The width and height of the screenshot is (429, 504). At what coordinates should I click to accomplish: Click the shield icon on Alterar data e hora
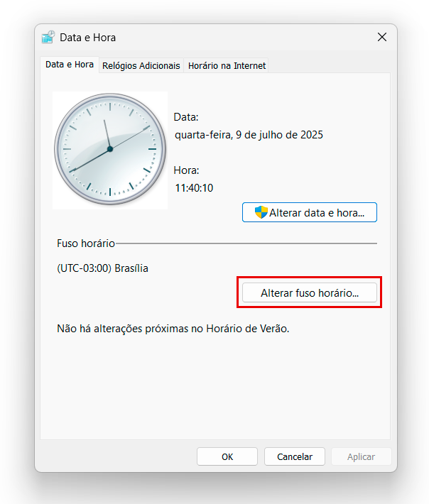pos(261,212)
